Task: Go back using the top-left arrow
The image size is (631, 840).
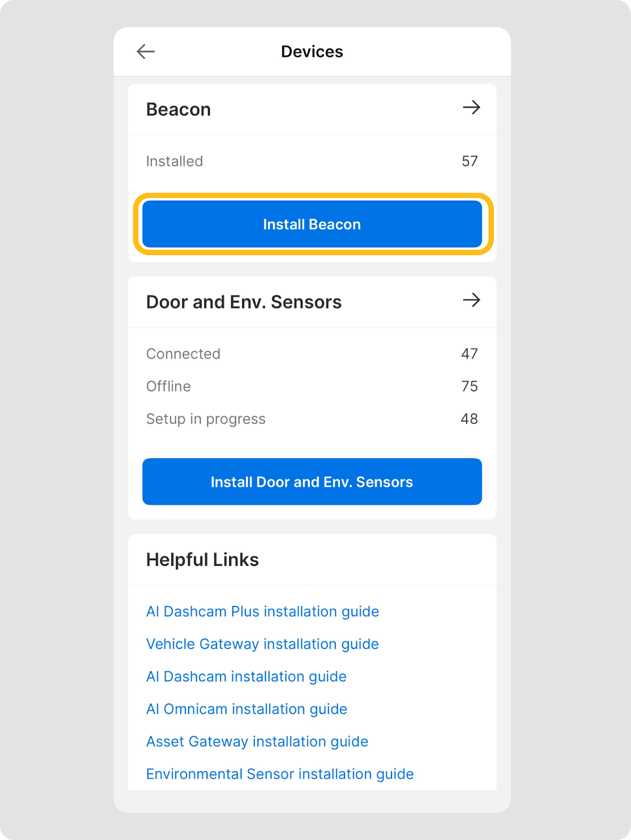Action: click(x=146, y=51)
